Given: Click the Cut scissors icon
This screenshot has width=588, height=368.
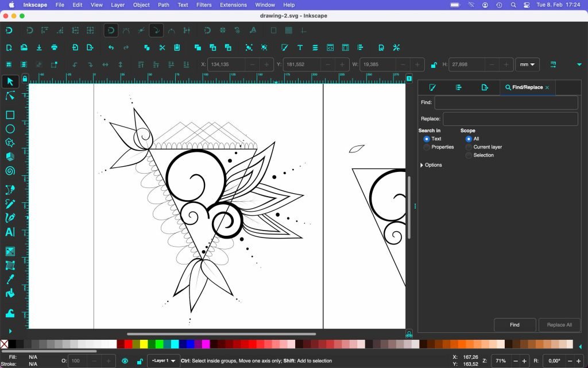Looking at the screenshot, I should pos(162,47).
